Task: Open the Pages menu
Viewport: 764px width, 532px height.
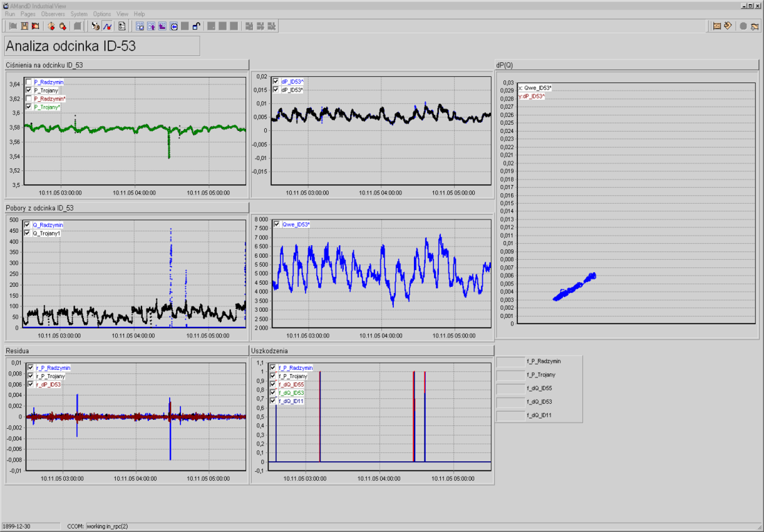Action: tap(28, 14)
